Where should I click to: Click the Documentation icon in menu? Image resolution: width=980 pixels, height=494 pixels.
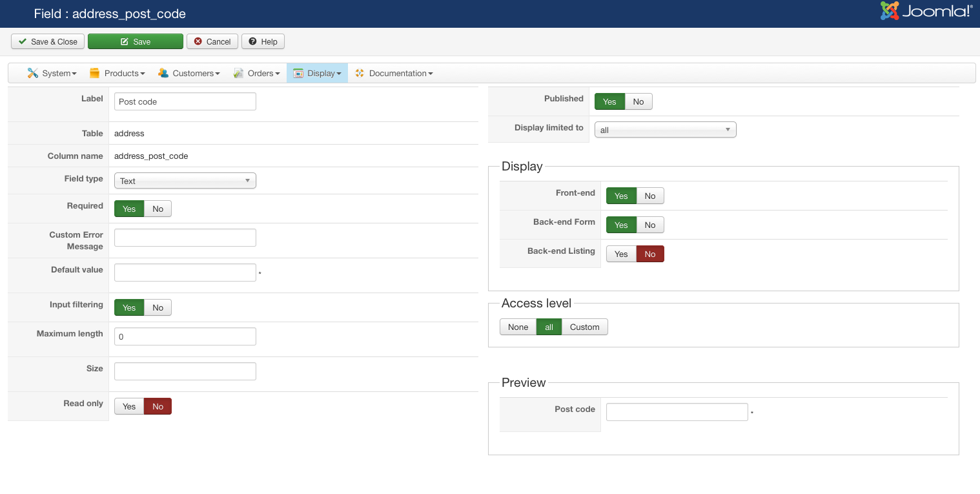[x=360, y=73]
